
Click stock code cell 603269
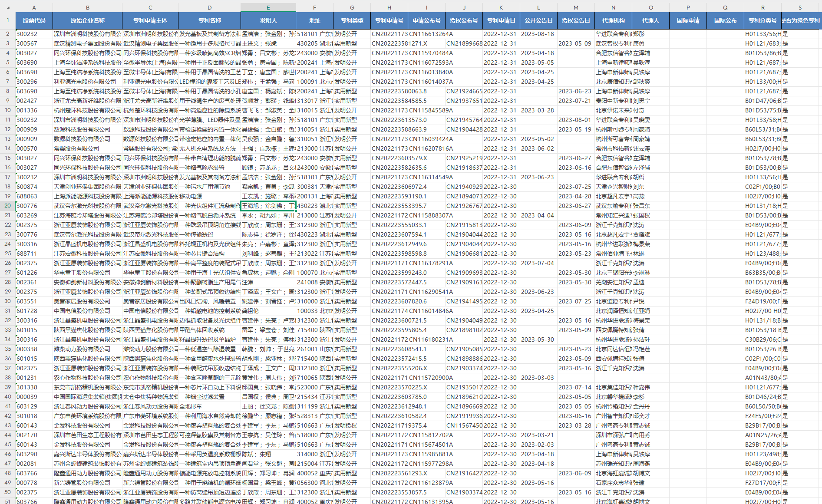click(34, 215)
